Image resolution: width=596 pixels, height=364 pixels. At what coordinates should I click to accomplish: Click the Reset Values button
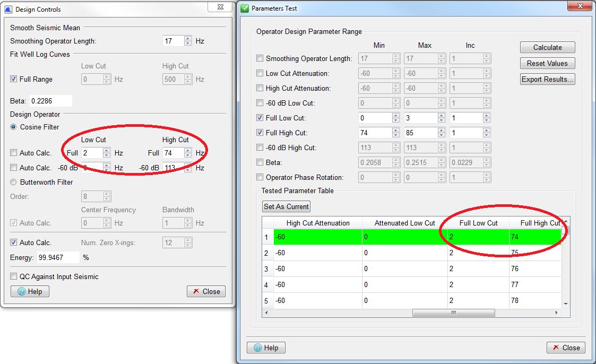(x=547, y=64)
